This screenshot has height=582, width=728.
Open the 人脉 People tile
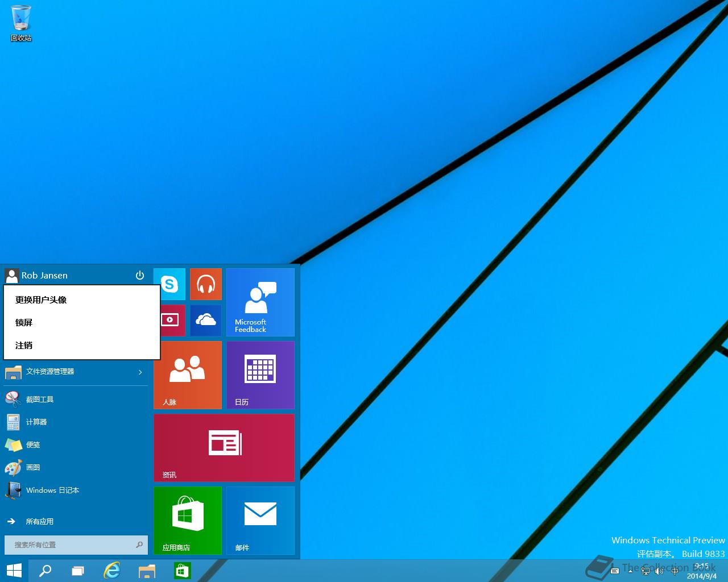click(188, 375)
